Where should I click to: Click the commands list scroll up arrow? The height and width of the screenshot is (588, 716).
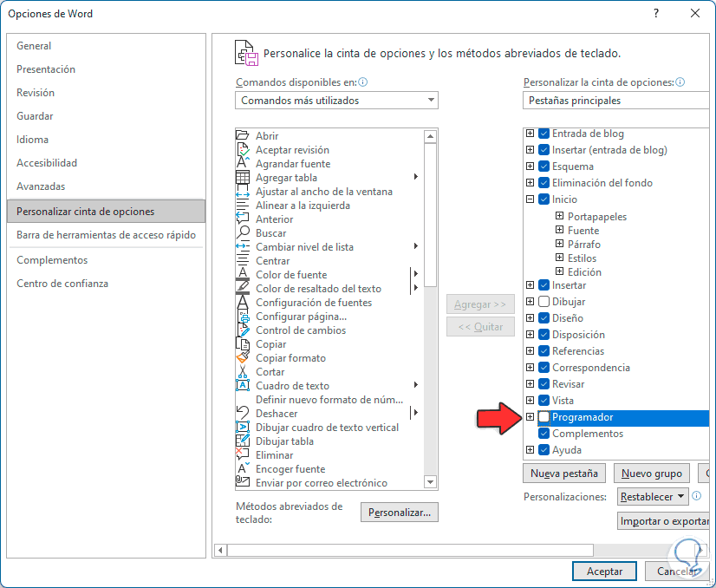pos(430,136)
